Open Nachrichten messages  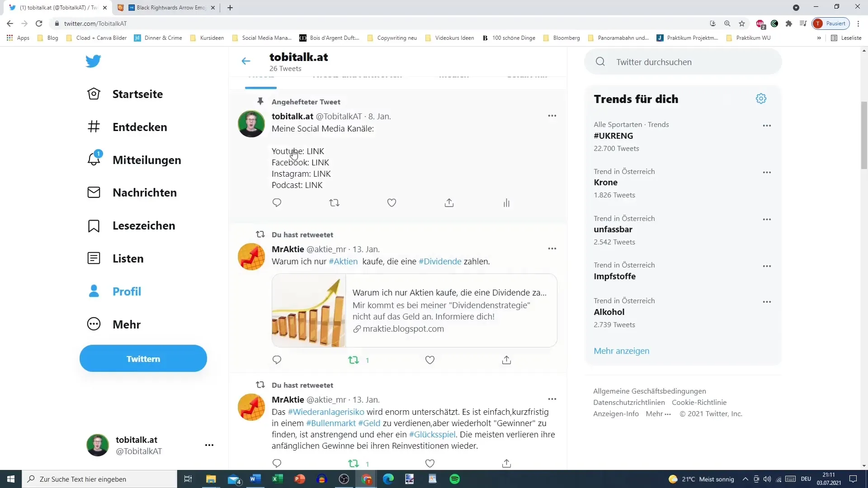click(132, 192)
